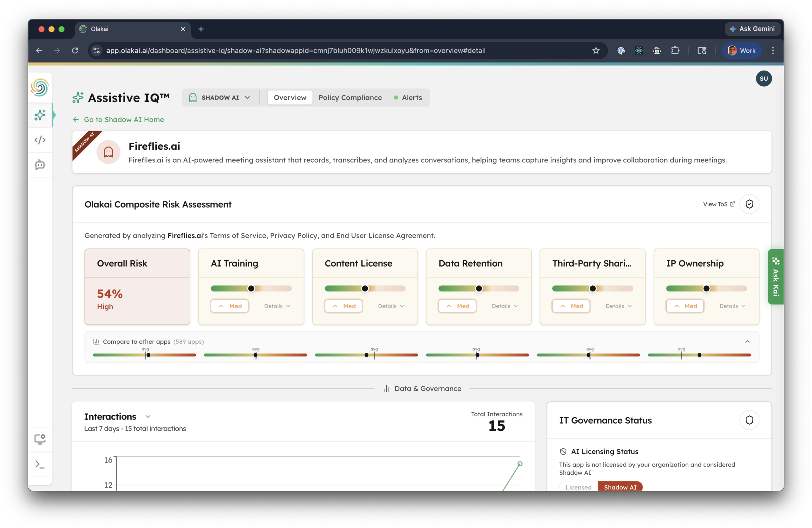Viewport: 812px width, 528px height.
Task: Select the Shadow AI licensing option
Action: (620, 487)
